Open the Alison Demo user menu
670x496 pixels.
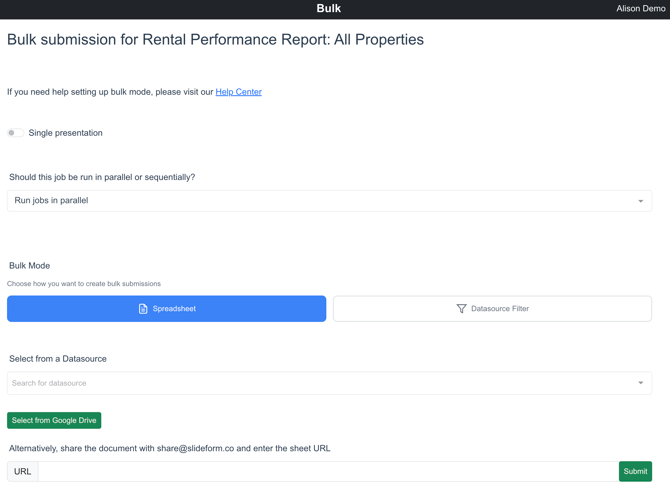(x=640, y=9)
